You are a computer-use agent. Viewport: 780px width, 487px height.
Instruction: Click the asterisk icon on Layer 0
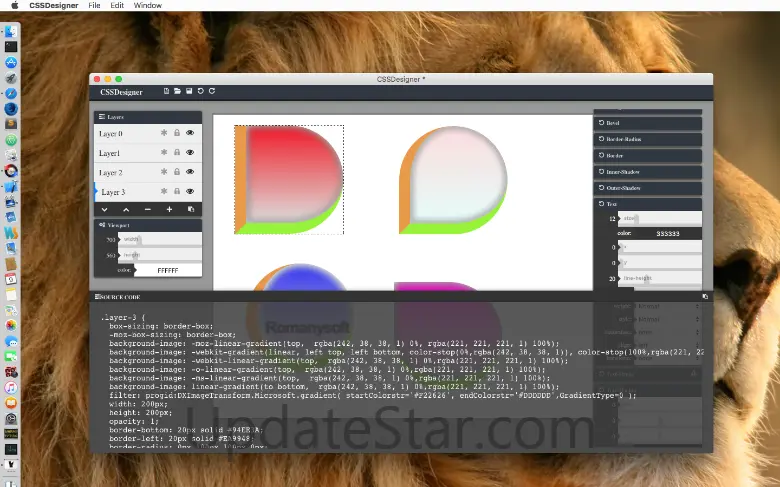(x=164, y=133)
